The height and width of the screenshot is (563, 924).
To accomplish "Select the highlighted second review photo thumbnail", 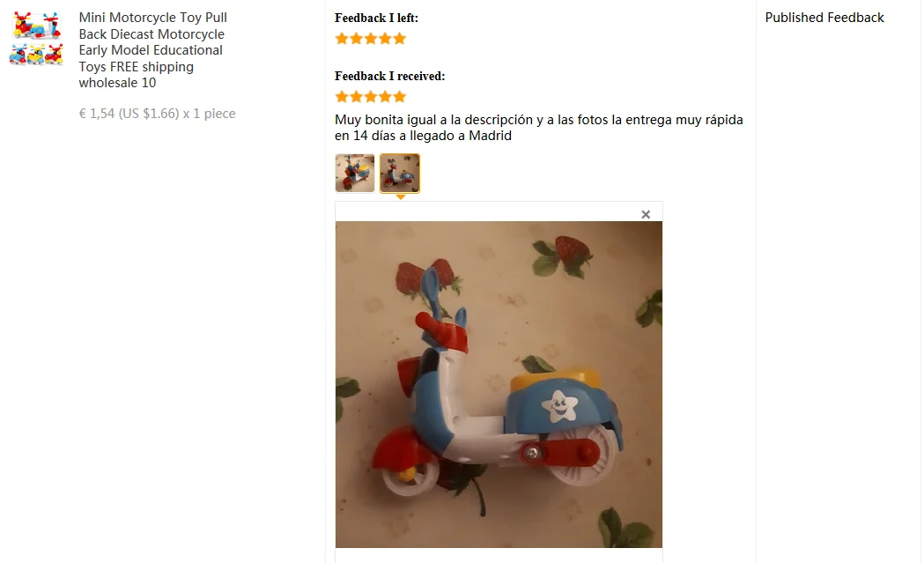I will [x=400, y=174].
